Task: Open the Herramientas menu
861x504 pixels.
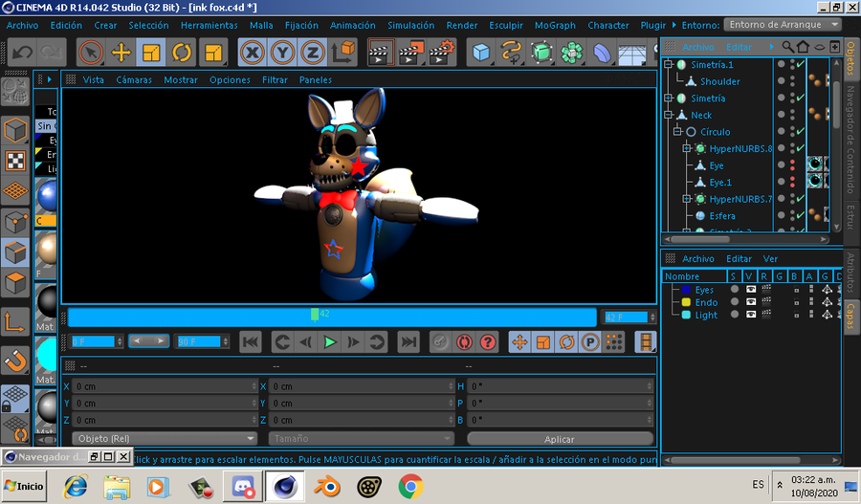Action: point(210,25)
